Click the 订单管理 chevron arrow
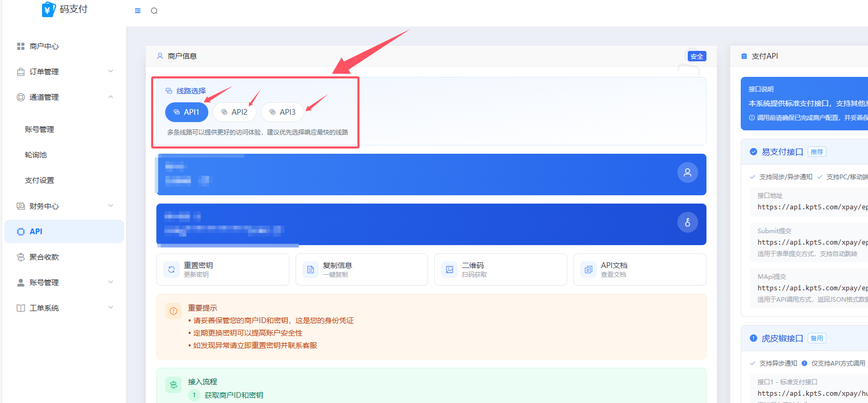 point(111,71)
